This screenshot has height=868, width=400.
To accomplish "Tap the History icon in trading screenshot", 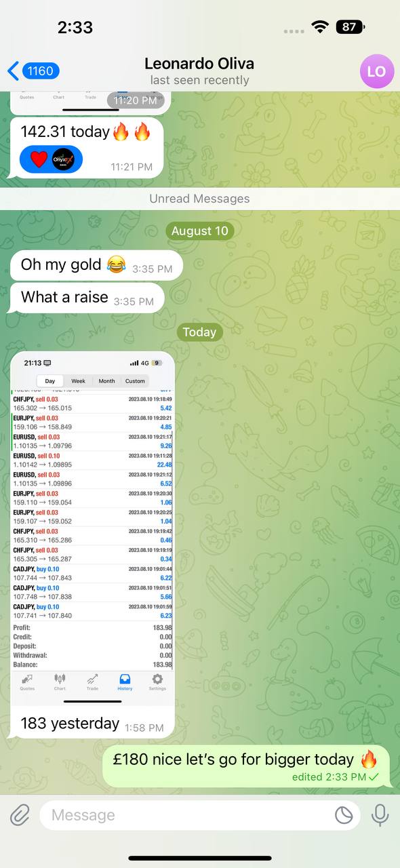I will tap(125, 682).
